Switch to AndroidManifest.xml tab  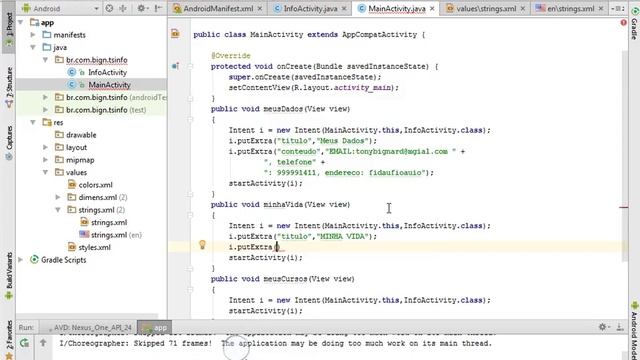218,9
